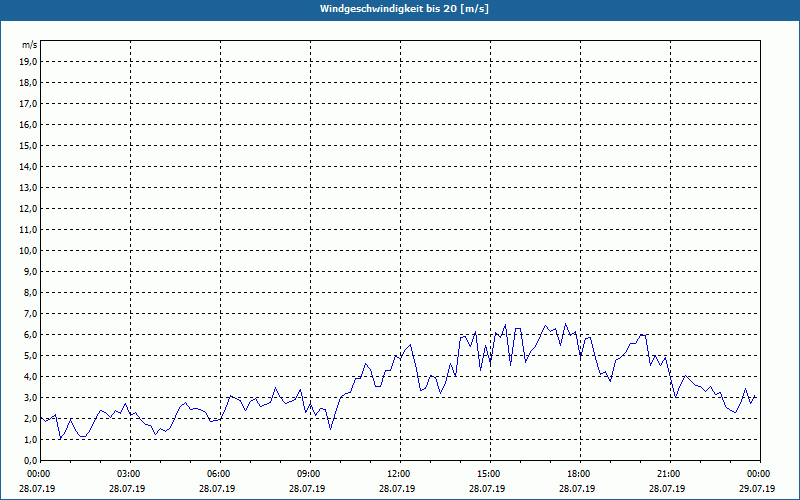Click the 13,0 y-axis label
800x500 pixels.
(29, 188)
